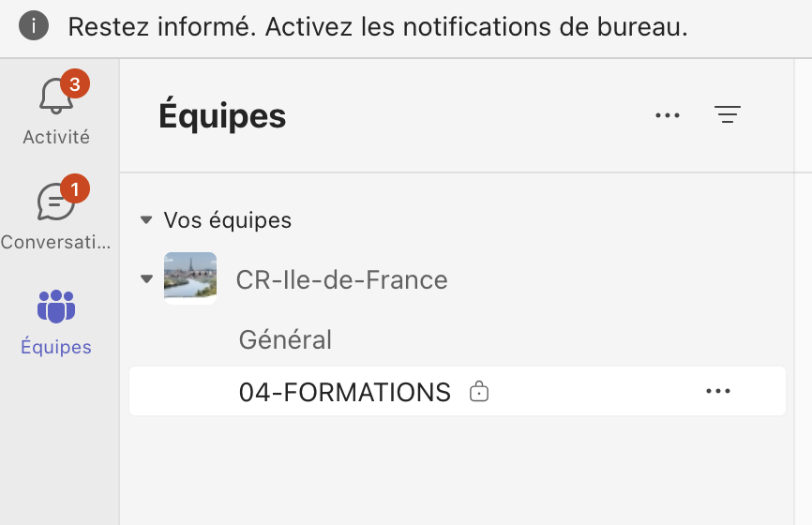
Task: Click the Activez les notifications de bureau banner
Action: pyautogui.click(x=378, y=26)
